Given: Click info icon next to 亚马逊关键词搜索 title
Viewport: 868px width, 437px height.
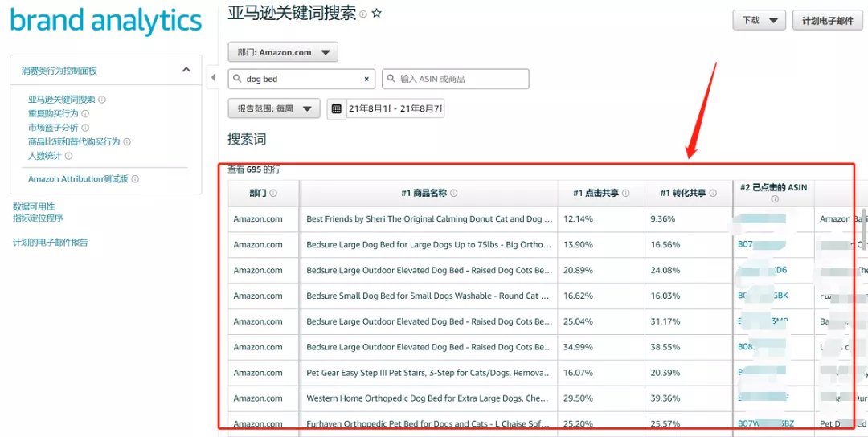Looking at the screenshot, I should (x=363, y=14).
